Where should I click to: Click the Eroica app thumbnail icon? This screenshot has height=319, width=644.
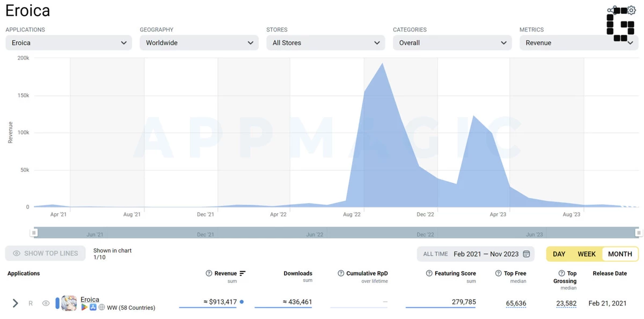pyautogui.click(x=69, y=303)
